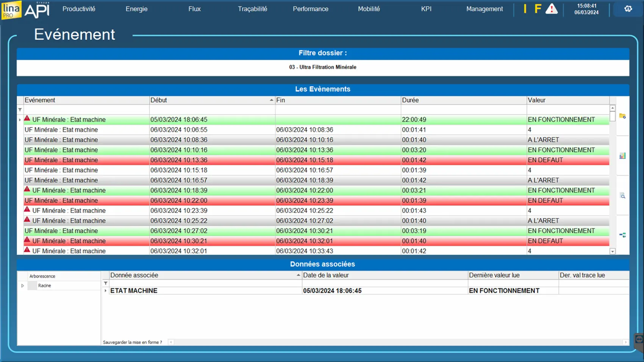The image size is (644, 362).
Task: Click the white warning triangle alert icon
Action: [551, 9]
